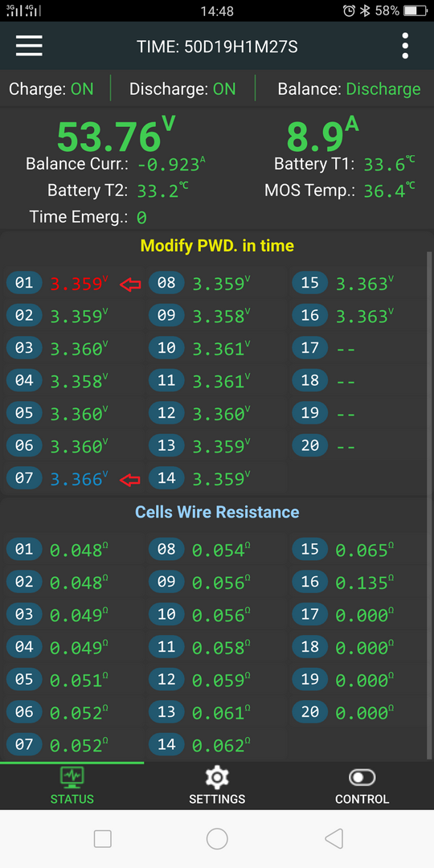Switch to the SETTINGS tab
434x868 pixels.
[x=217, y=785]
